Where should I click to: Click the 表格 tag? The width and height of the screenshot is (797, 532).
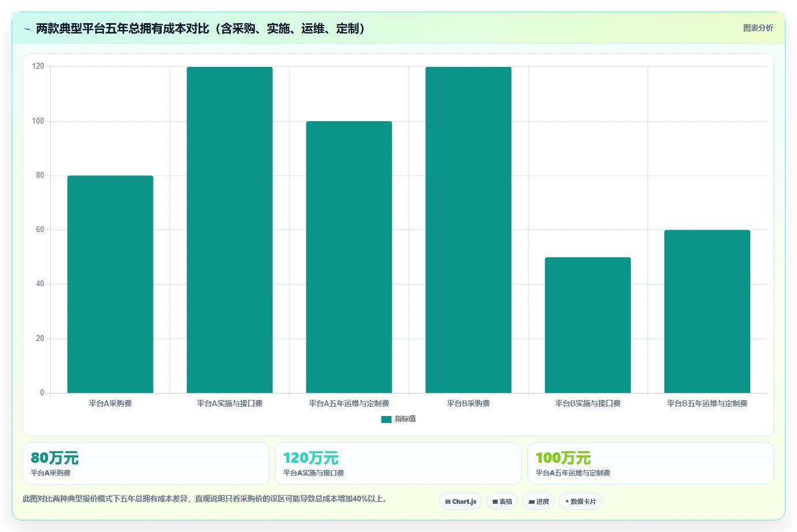click(x=502, y=501)
